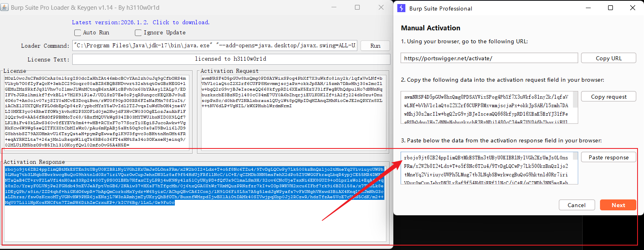The image size is (644, 250).
Task: Close the Burp Suite Pro Loader & Keygen window
Action: (381, 7)
